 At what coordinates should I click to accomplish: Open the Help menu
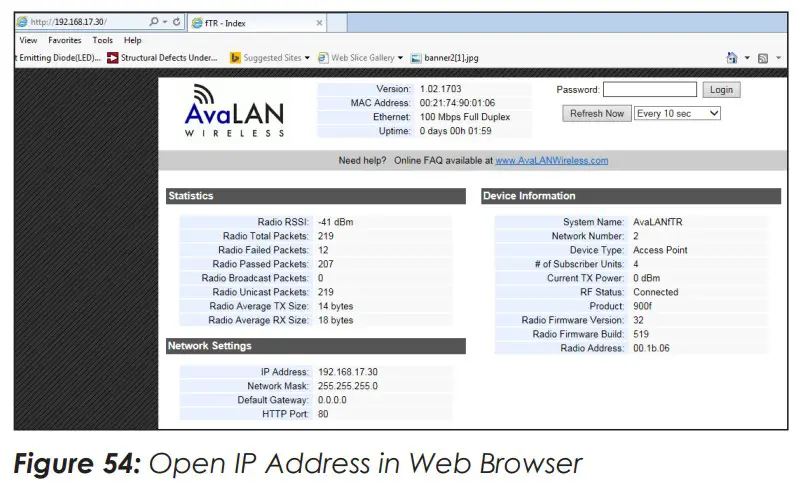point(133,40)
